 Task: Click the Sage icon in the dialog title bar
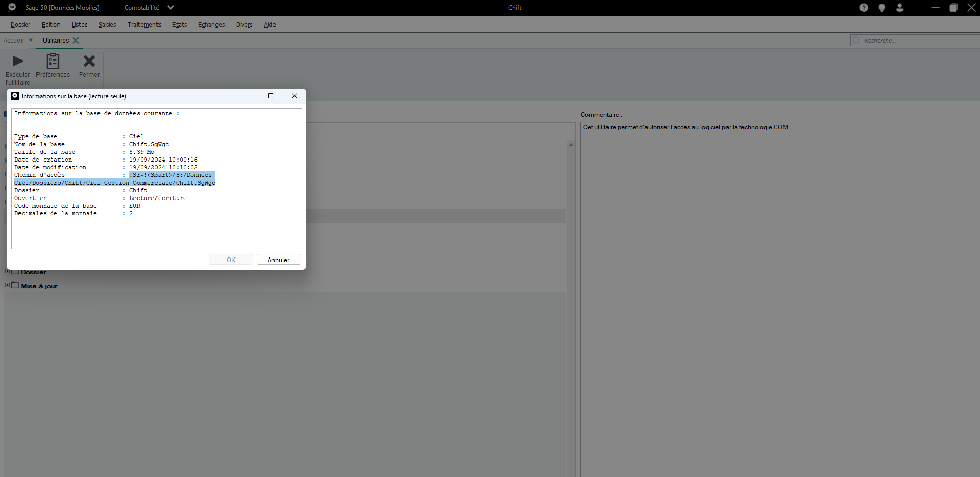[x=15, y=96]
